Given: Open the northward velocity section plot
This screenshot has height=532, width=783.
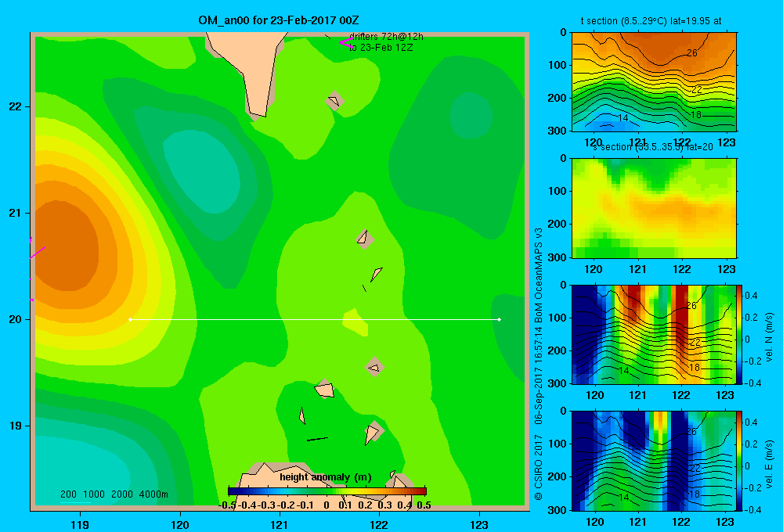Looking at the screenshot, I should (x=654, y=334).
